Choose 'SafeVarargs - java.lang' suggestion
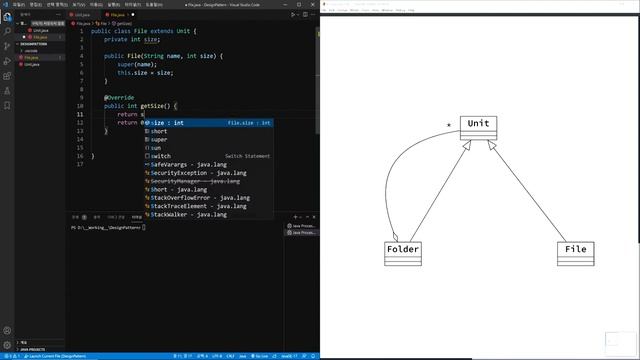 (209, 164)
